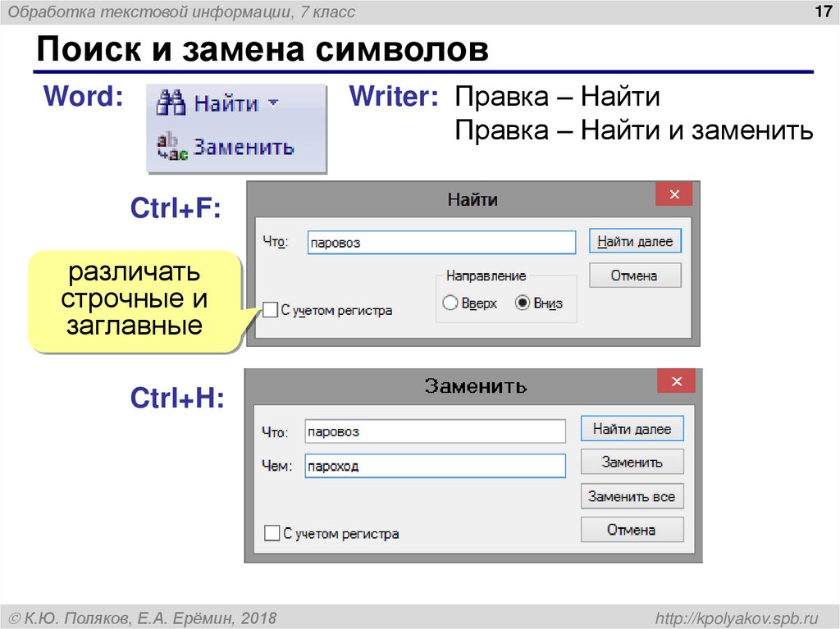The height and width of the screenshot is (629, 840).
Task: Close the Заменить dialog with red X
Action: click(x=676, y=381)
